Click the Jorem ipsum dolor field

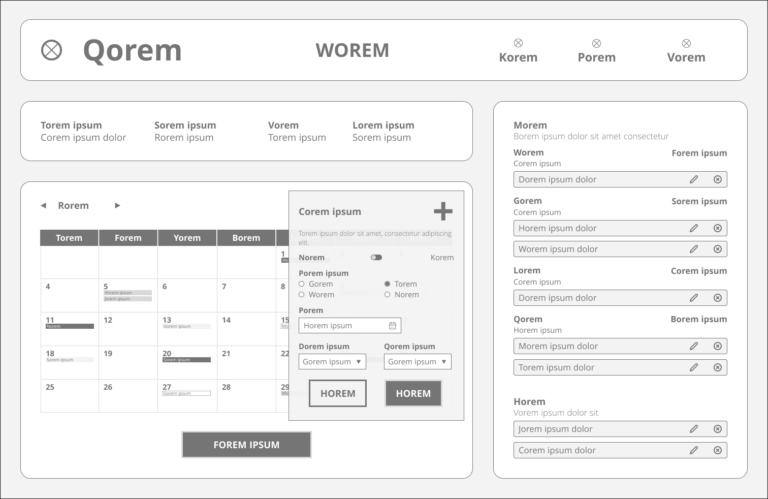[x=620, y=429]
